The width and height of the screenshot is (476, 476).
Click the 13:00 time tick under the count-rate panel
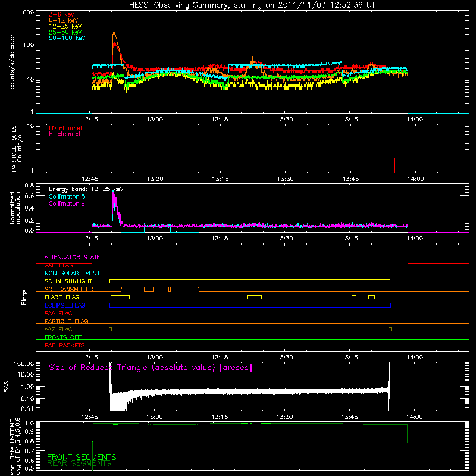[155, 120]
